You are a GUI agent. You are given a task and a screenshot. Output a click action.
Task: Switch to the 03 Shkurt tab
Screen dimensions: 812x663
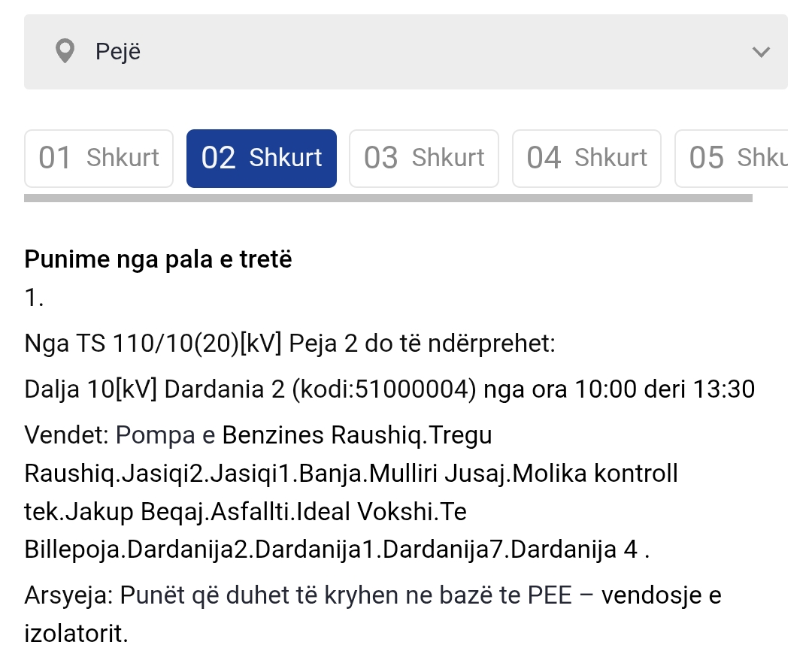pyautogui.click(x=424, y=158)
